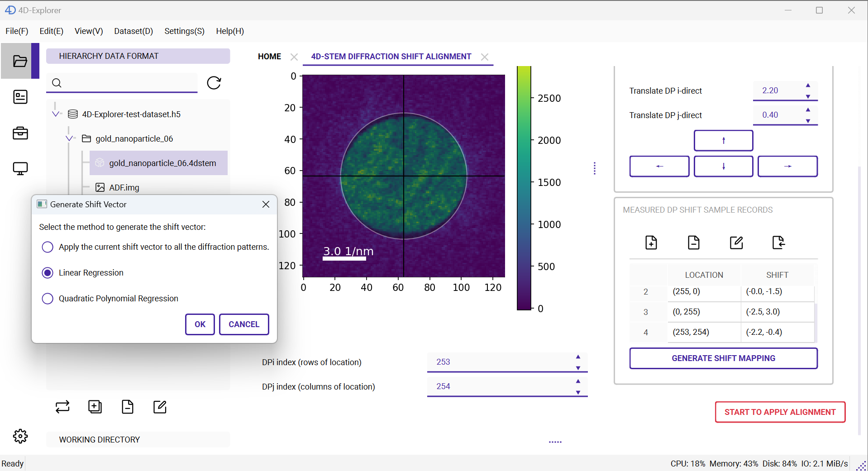Collapse the 4D-Explorer-test-dataset.h5 tree node
The image size is (868, 471).
(56, 114)
